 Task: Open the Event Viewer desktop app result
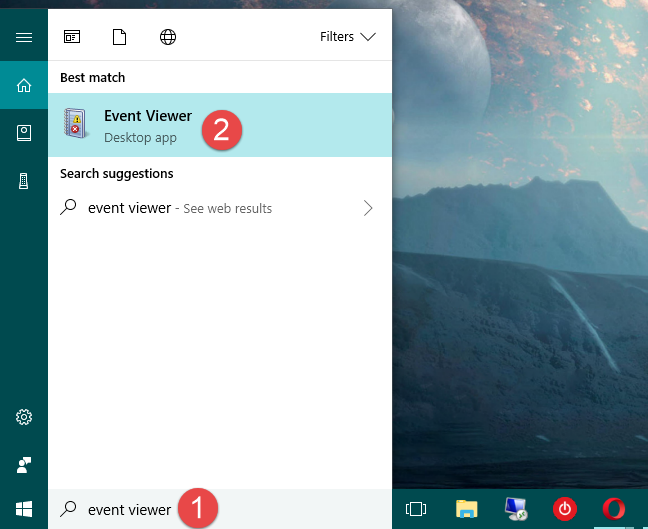click(220, 125)
